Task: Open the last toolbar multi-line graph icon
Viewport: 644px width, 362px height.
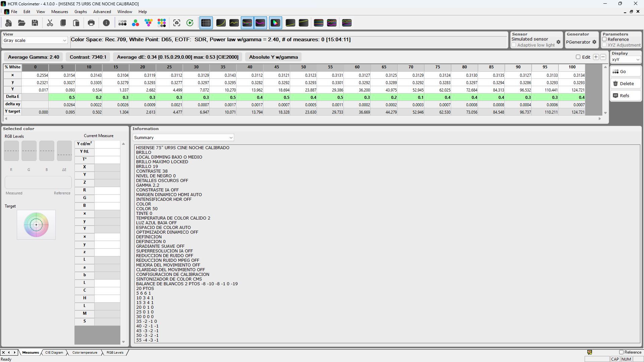Action: pyautogui.click(x=347, y=23)
